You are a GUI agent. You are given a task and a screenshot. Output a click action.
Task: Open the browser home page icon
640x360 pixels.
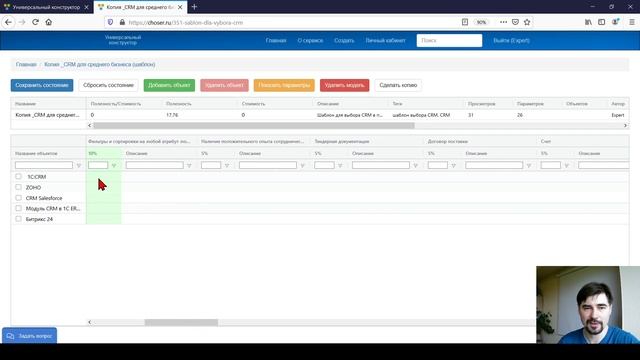pyautogui.click(x=49, y=22)
